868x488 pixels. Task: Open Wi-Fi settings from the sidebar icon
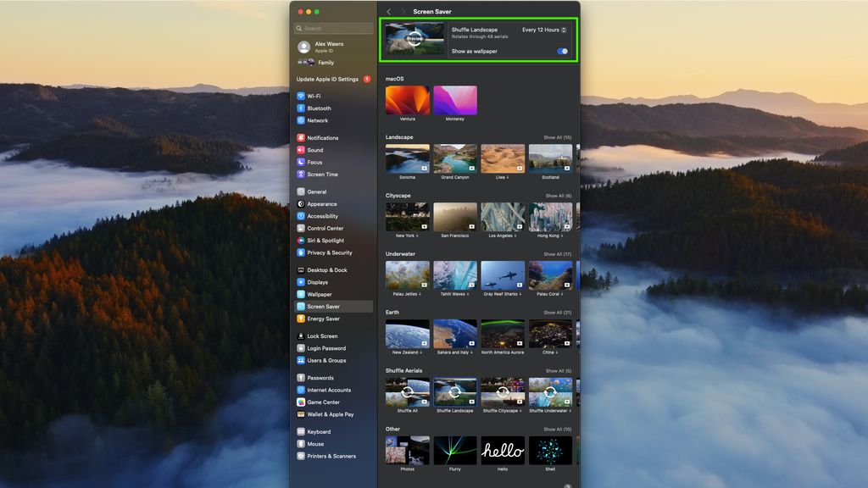pos(300,96)
